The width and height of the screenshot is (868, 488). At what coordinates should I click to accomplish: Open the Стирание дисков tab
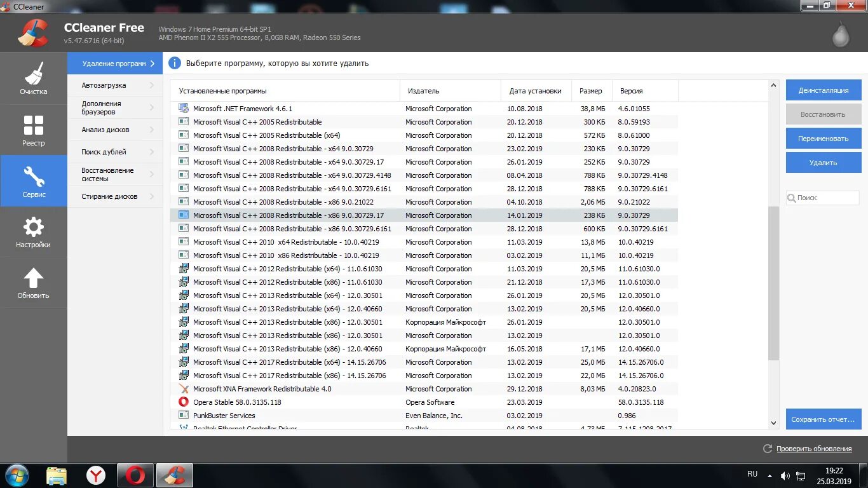115,196
